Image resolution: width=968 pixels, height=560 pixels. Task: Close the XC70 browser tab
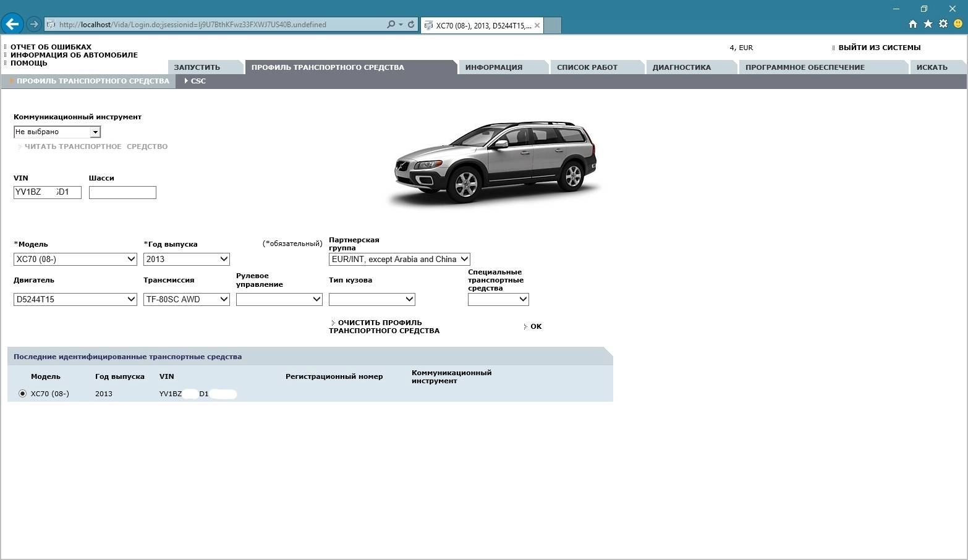pos(537,25)
